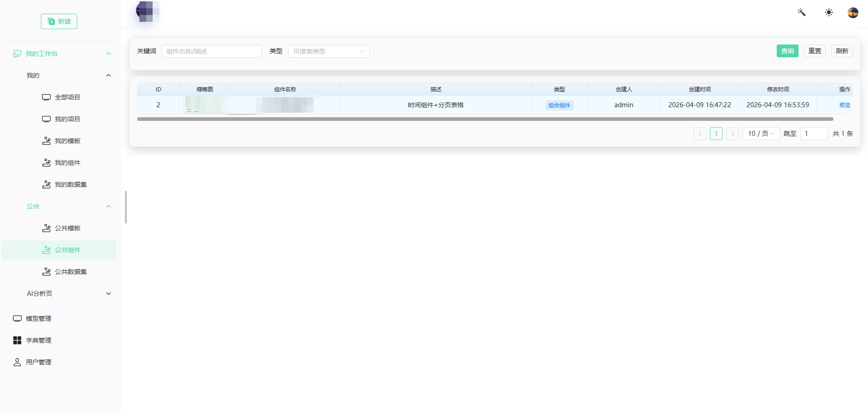Image resolution: width=868 pixels, height=413 pixels.
Task: Click the green 查询 button
Action: [x=788, y=51]
